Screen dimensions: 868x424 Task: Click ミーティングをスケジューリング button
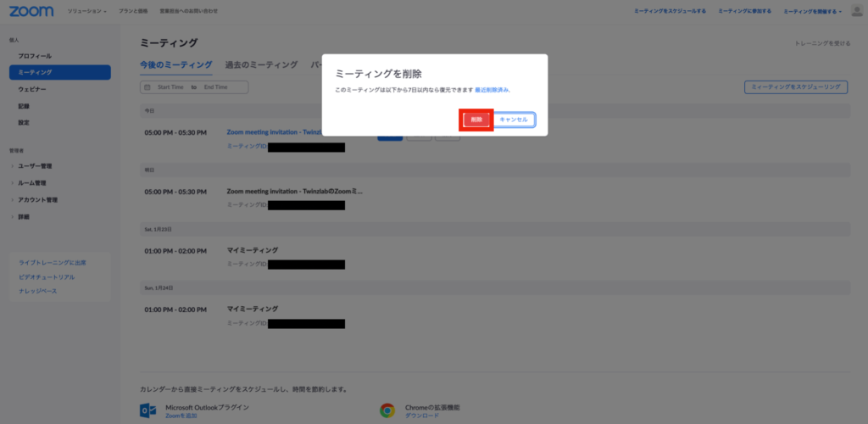(796, 86)
